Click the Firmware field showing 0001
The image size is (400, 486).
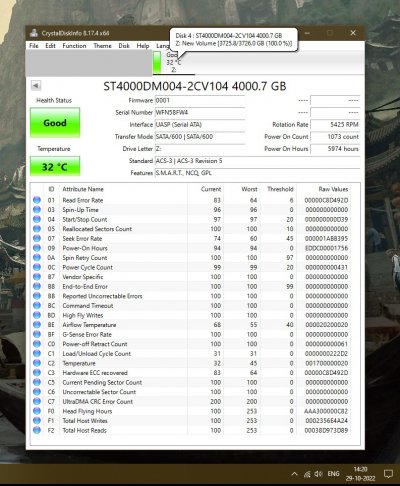point(200,100)
